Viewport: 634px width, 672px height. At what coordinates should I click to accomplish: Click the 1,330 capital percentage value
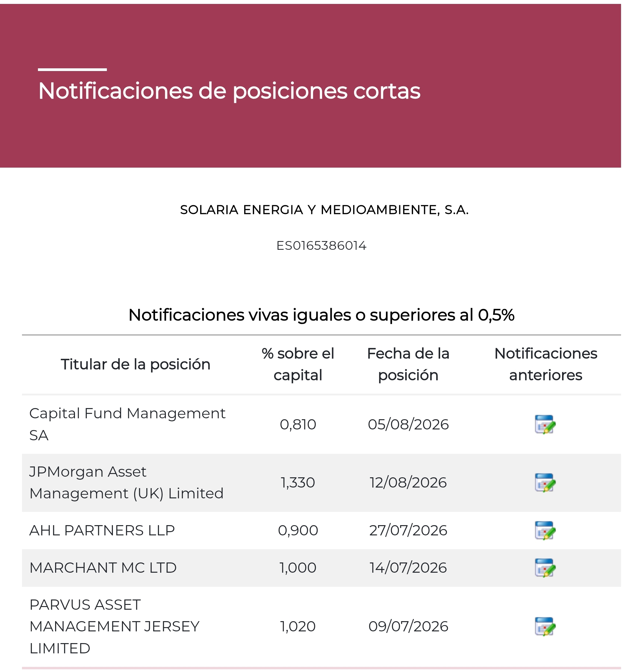pyautogui.click(x=298, y=483)
